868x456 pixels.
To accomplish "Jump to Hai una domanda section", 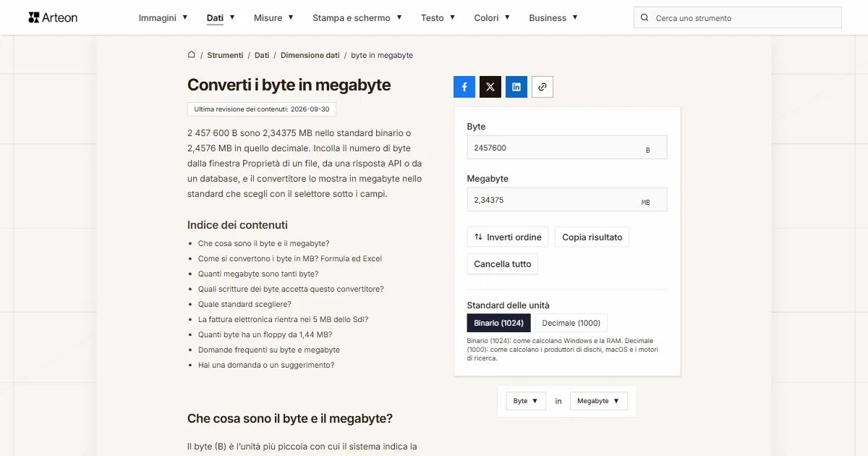I will pos(266,365).
